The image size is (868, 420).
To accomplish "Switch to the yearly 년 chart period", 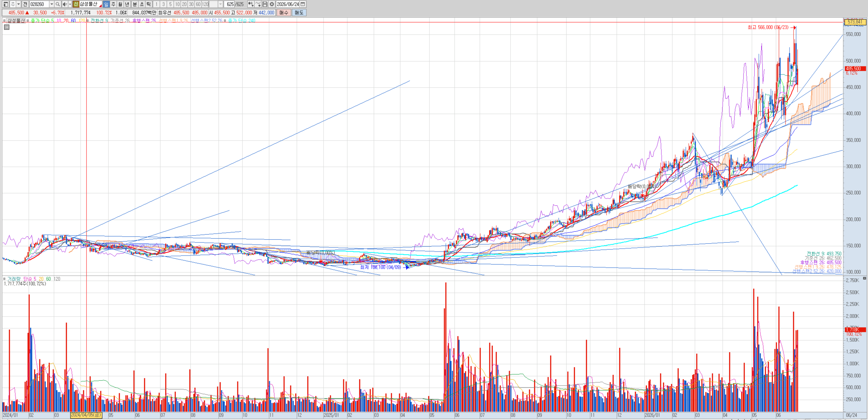I will [x=127, y=4].
